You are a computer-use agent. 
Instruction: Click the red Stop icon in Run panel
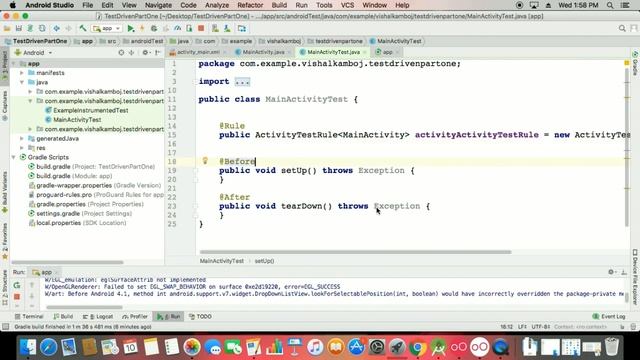17,297
